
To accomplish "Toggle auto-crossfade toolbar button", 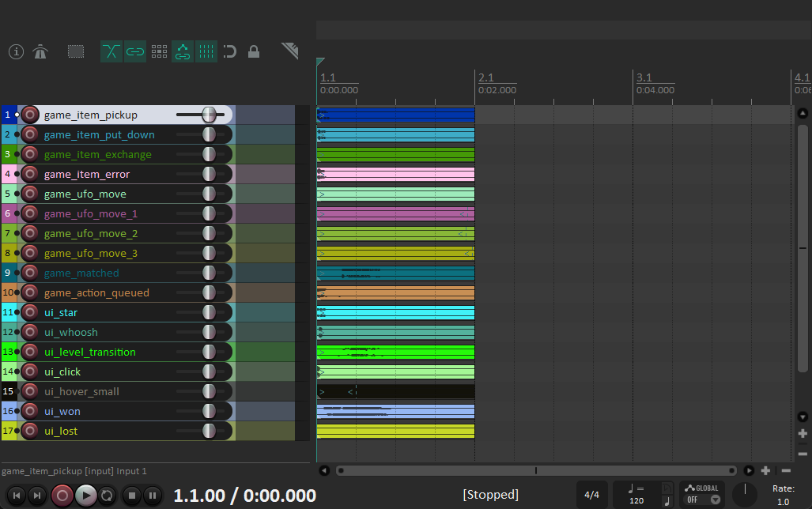I will pyautogui.click(x=111, y=52).
